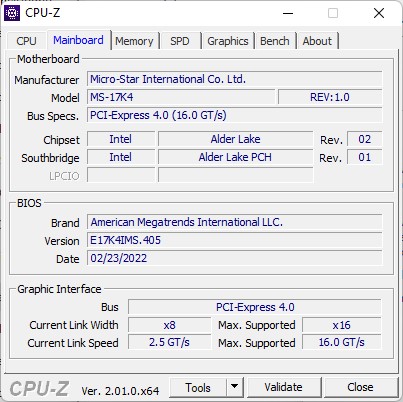The image size is (403, 402).
Task: Click the Current Link Width x8 field
Action: (x=169, y=325)
